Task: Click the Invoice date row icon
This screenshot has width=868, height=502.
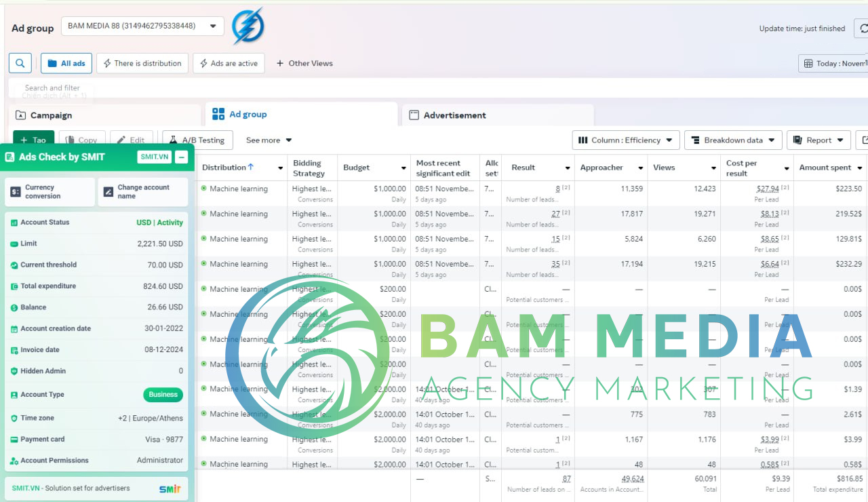Action: (14, 350)
